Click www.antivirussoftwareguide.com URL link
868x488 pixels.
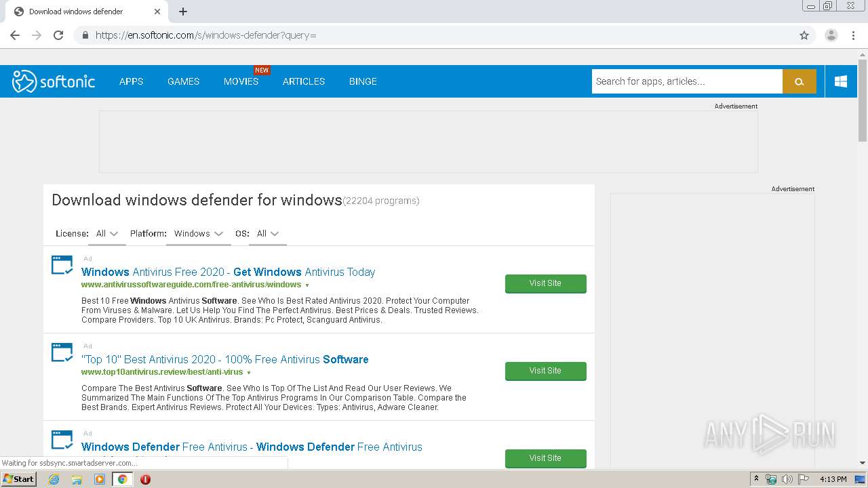[191, 285]
